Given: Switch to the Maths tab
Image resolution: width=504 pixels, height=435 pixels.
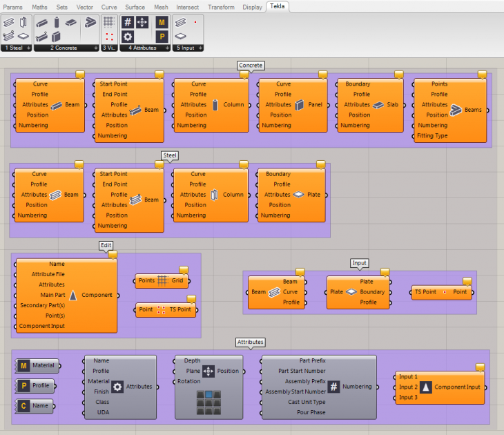Looking at the screenshot, I should click(x=39, y=7).
